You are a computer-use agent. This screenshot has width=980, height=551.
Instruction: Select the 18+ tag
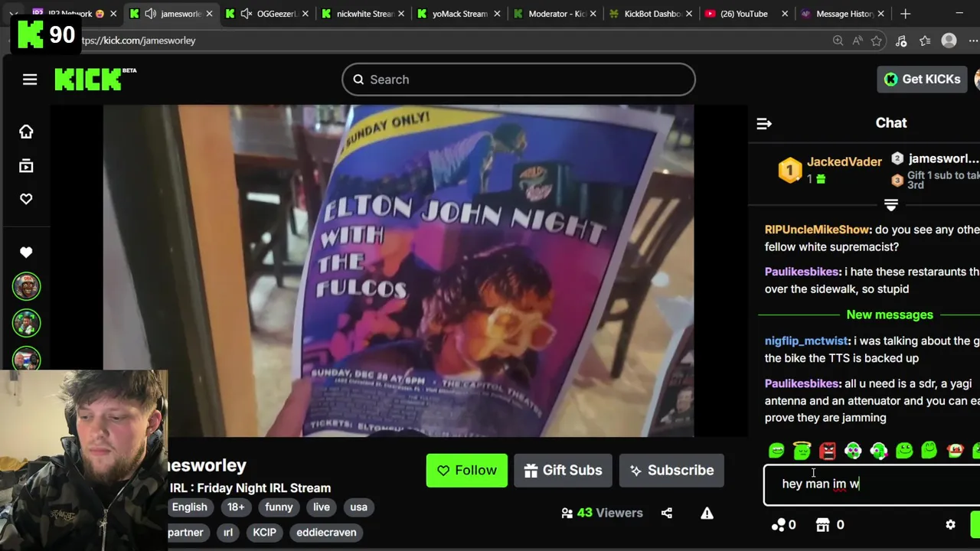(236, 507)
